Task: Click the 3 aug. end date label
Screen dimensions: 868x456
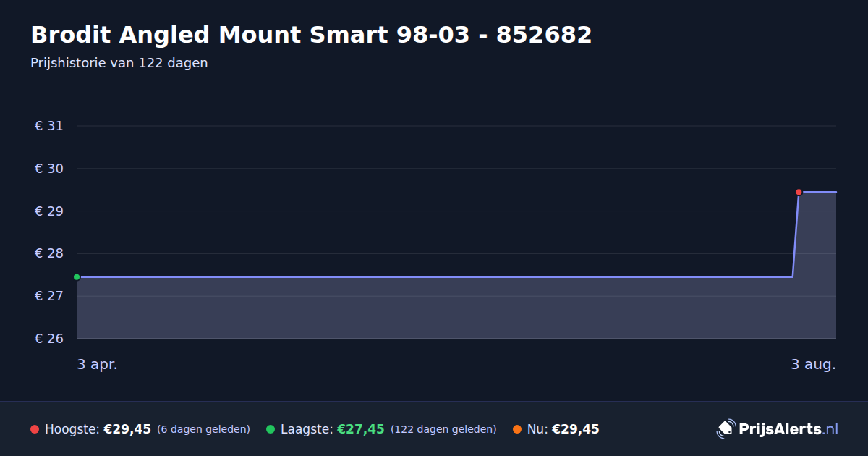Action: [x=813, y=365]
